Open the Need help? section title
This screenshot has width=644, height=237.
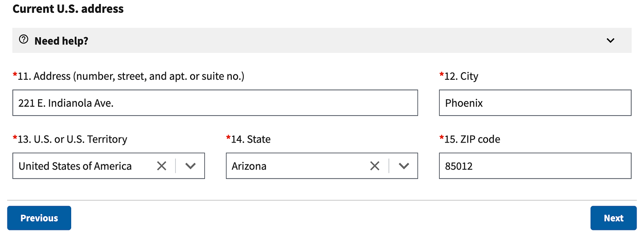tap(61, 41)
